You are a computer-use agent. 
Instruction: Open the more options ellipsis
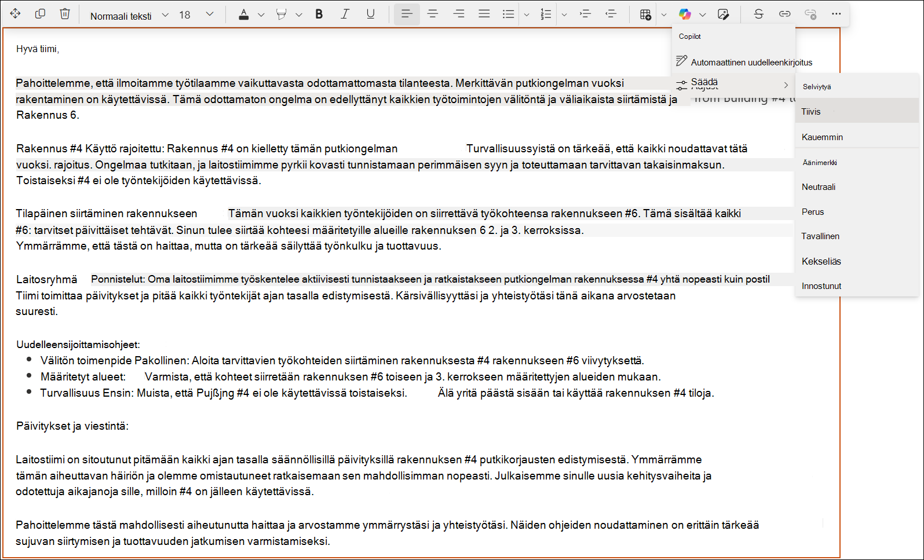tap(836, 14)
